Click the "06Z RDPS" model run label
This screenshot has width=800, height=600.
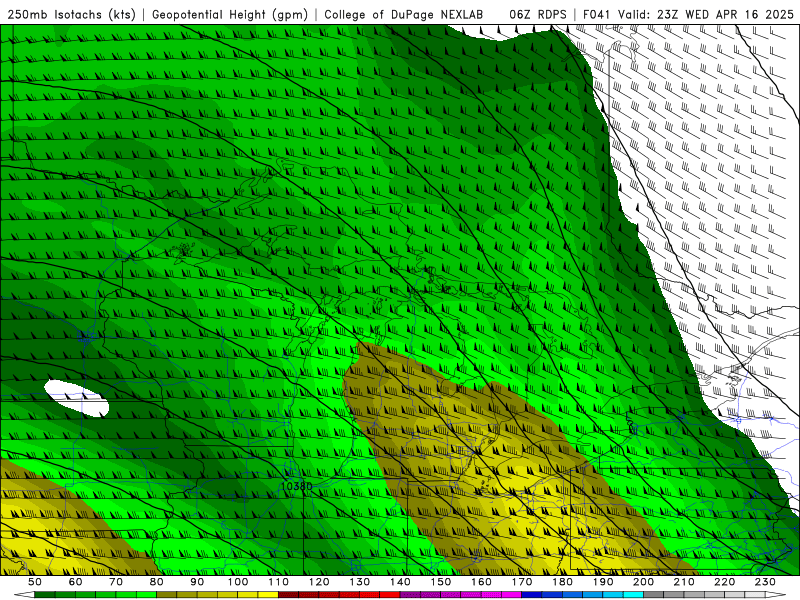(x=537, y=14)
